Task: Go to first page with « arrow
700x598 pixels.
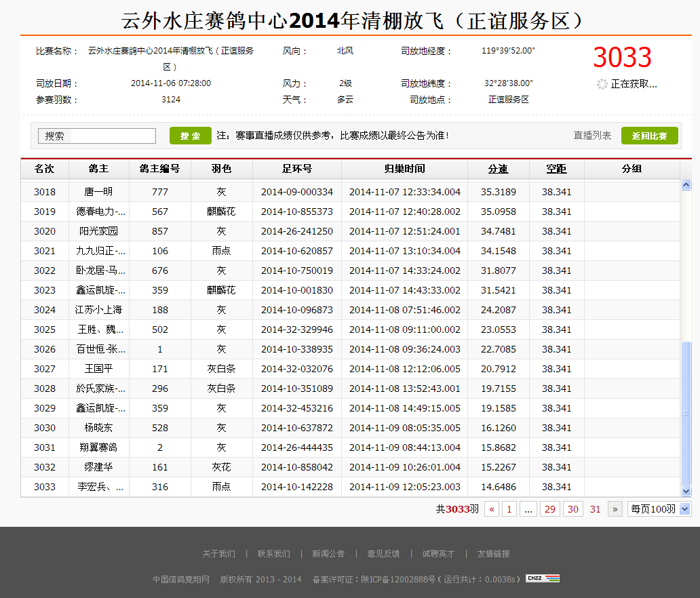Action: click(x=492, y=509)
